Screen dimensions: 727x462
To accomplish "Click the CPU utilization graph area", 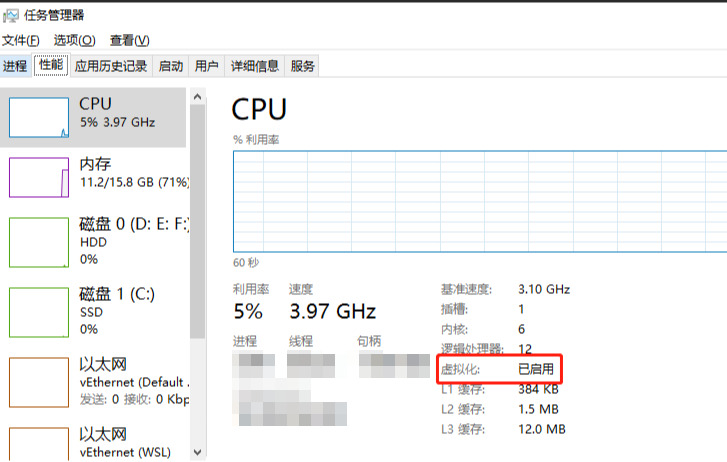I will click(x=480, y=200).
